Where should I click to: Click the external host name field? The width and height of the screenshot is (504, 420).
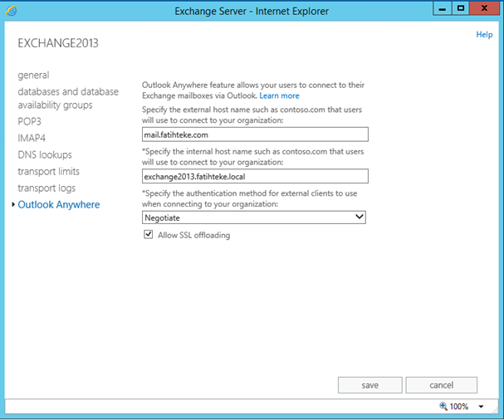click(255, 134)
